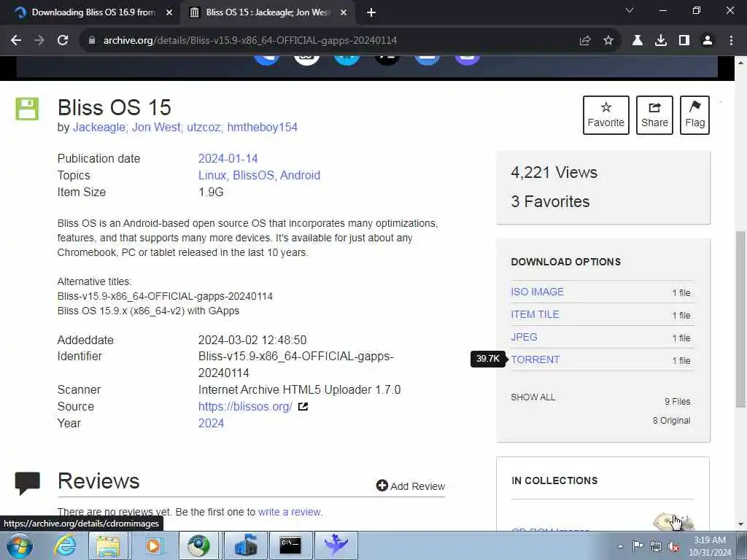Image resolution: width=747 pixels, height=560 pixels.
Task: Click the 'write a review' link
Action: pos(290,512)
